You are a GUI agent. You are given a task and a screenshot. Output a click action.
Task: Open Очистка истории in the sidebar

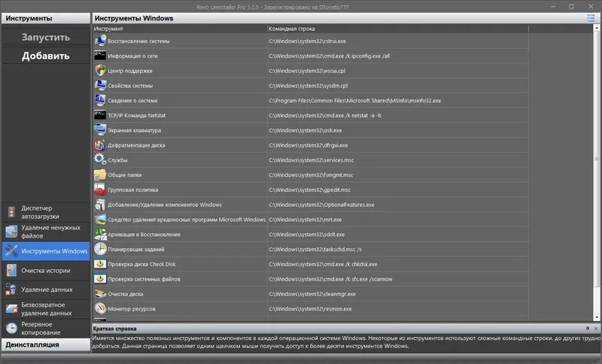coord(46,271)
